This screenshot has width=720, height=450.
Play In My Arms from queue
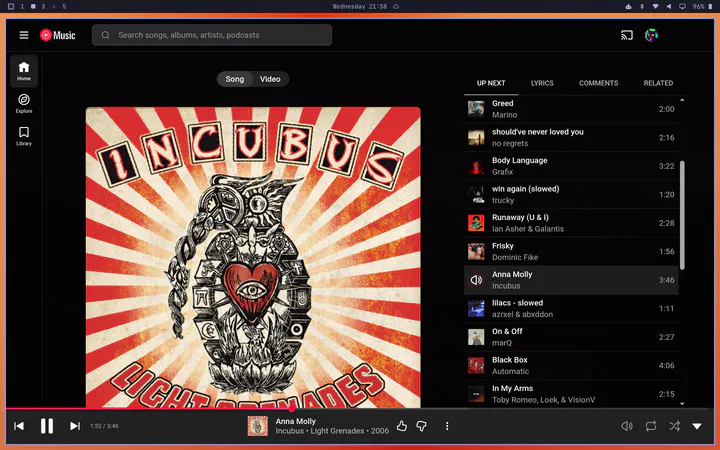571,394
